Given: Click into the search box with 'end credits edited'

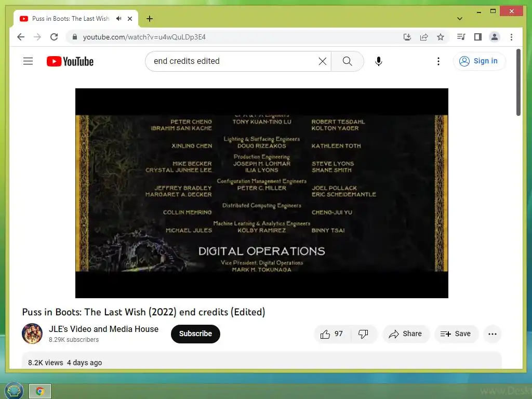Looking at the screenshot, I should [234, 61].
